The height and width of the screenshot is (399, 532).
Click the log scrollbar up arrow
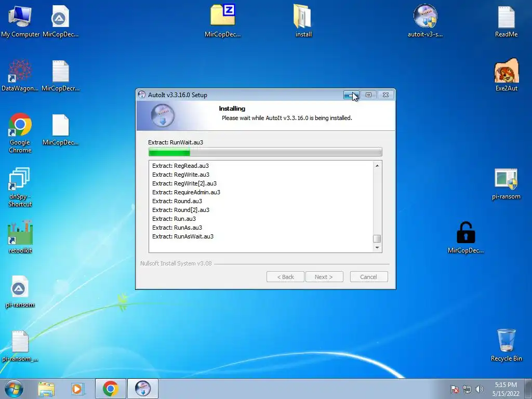click(x=377, y=166)
